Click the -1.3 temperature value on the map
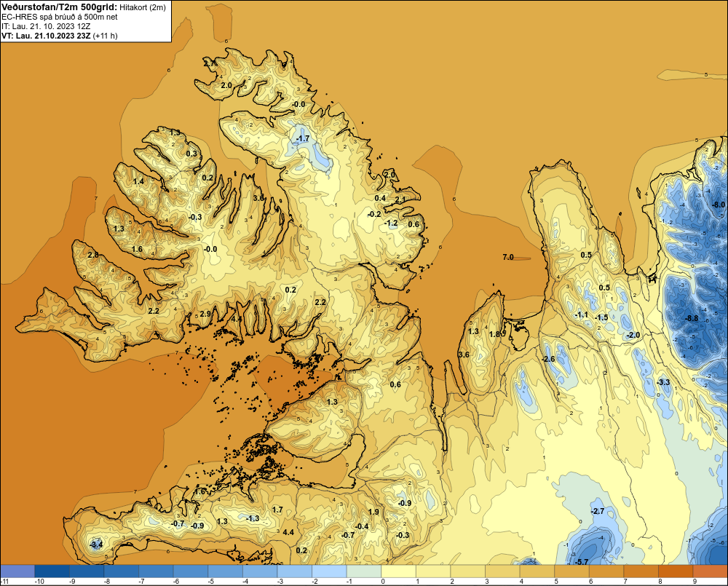The height and width of the screenshot is (586, 728). click(x=253, y=518)
